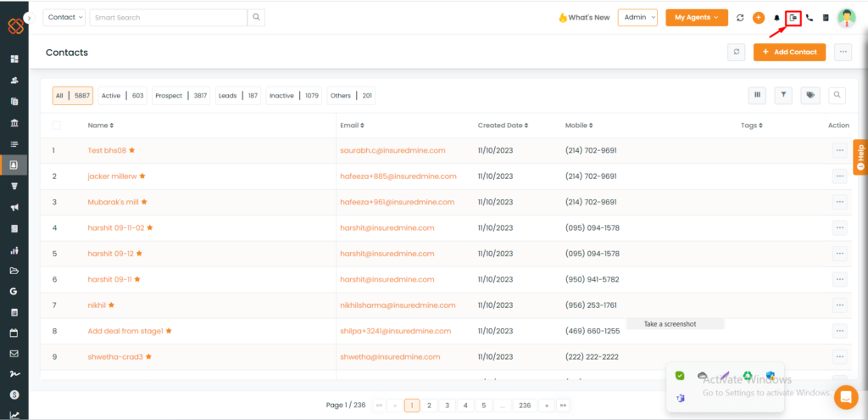Image resolution: width=868 pixels, height=420 pixels.
Task: Open the Contact search type dropdown
Action: [x=64, y=17]
